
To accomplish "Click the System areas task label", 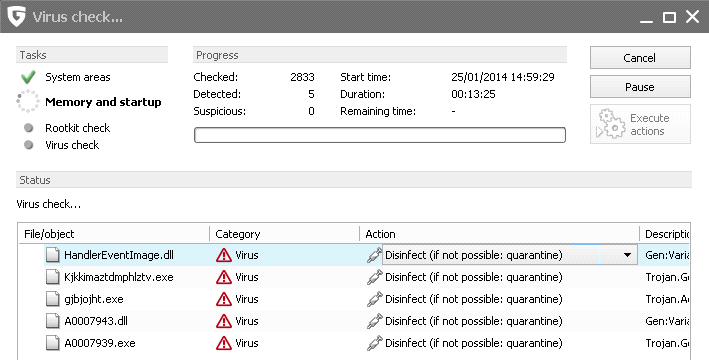I will point(78,77).
